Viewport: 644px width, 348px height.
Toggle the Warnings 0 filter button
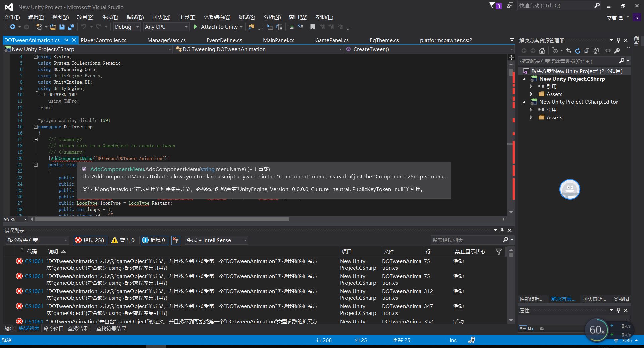pyautogui.click(x=123, y=240)
